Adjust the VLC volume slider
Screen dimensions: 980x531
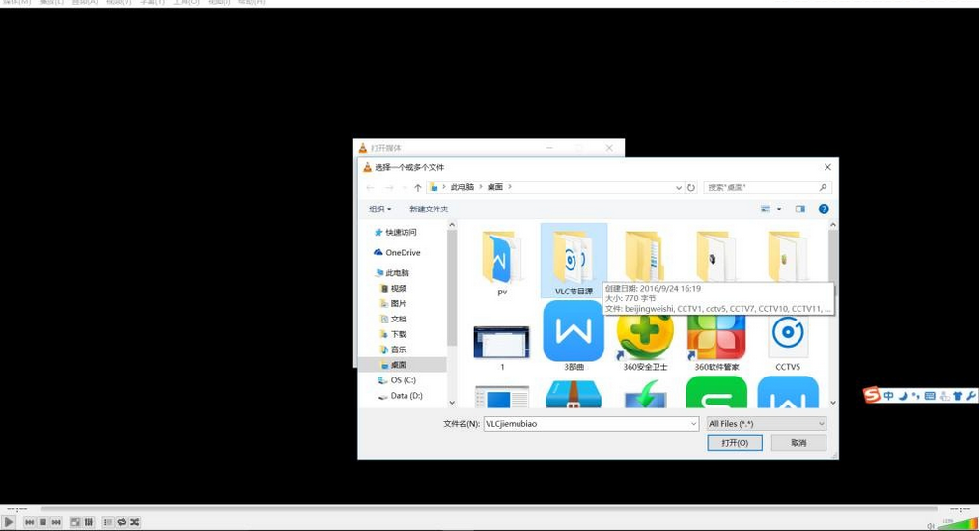click(958, 524)
